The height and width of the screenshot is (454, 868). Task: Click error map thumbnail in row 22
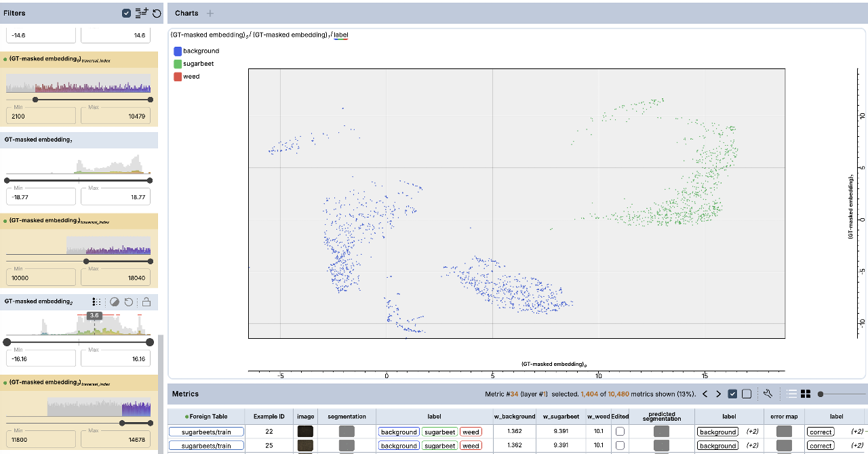784,432
